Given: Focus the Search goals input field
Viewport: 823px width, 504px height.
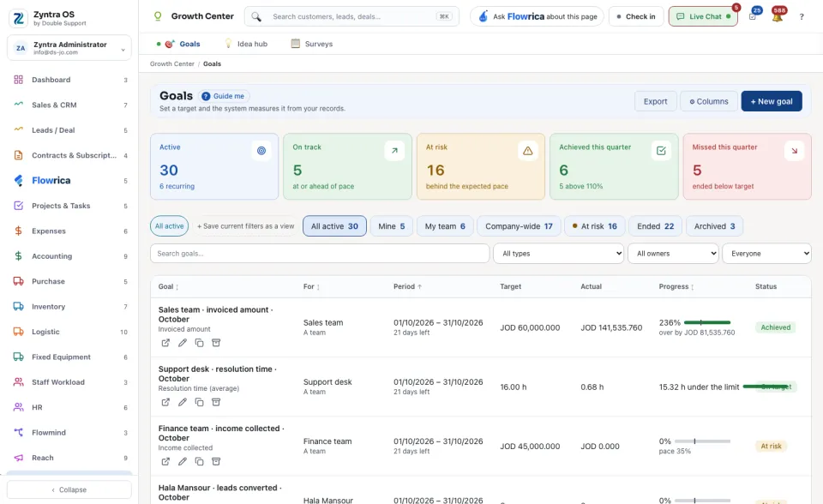Looking at the screenshot, I should (320, 254).
